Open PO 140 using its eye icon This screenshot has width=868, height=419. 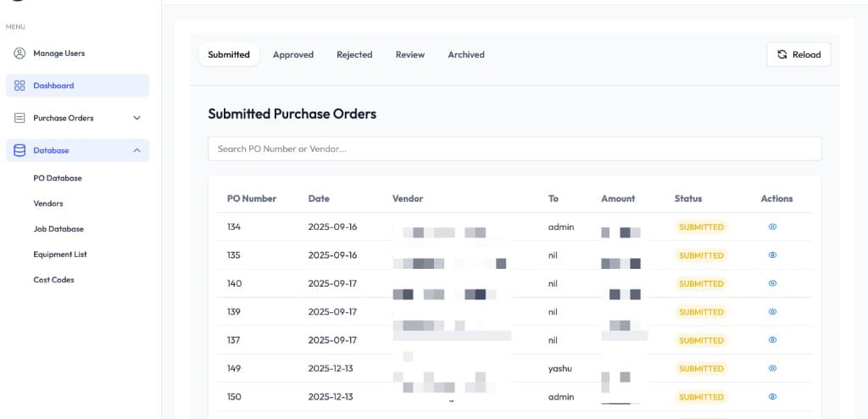(x=772, y=283)
